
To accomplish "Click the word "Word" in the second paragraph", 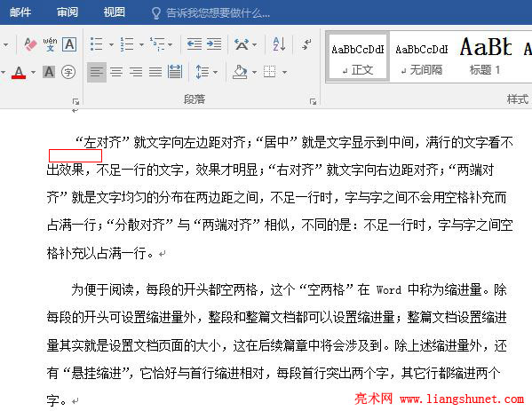I will tap(389, 290).
